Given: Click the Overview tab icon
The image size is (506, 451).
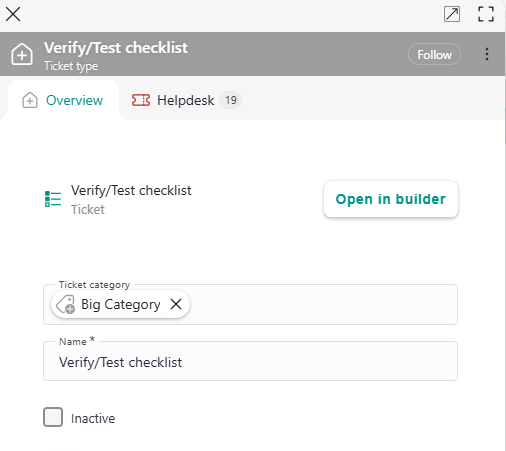Looking at the screenshot, I should (30, 100).
